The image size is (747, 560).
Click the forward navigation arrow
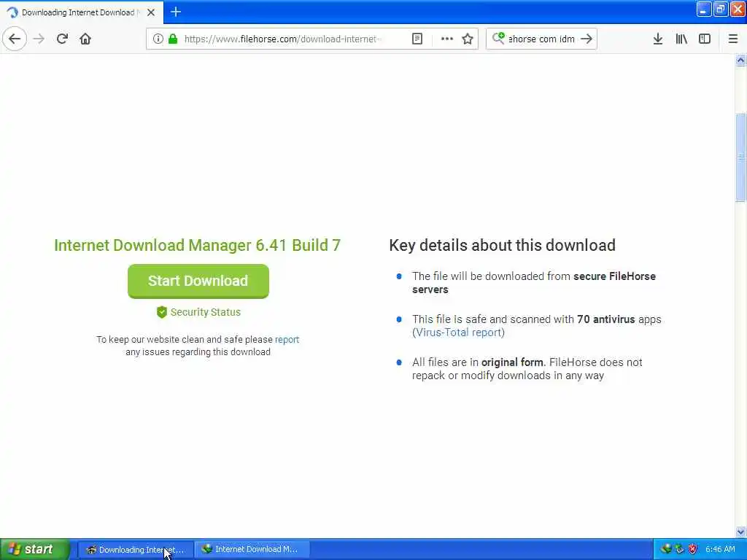coord(39,39)
